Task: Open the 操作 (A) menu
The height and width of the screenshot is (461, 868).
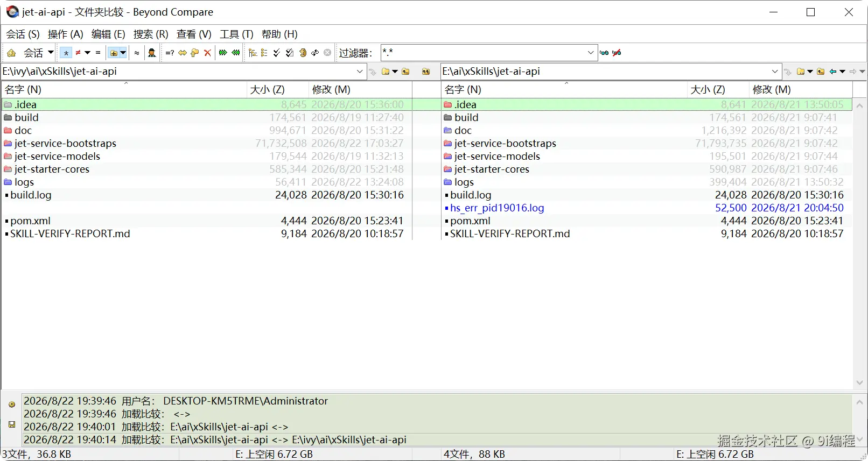Action: 65,34
